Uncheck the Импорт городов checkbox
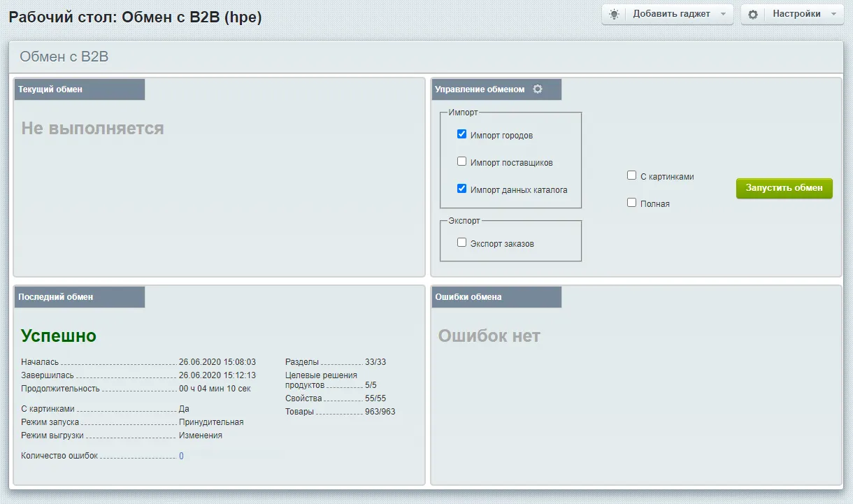This screenshot has width=853, height=504. pyautogui.click(x=461, y=134)
